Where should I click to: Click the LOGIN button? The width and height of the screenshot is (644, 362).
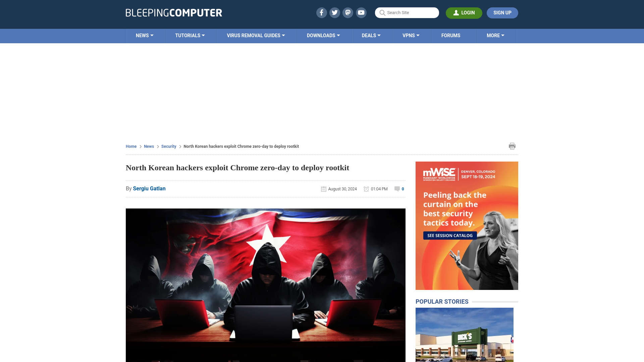(464, 13)
